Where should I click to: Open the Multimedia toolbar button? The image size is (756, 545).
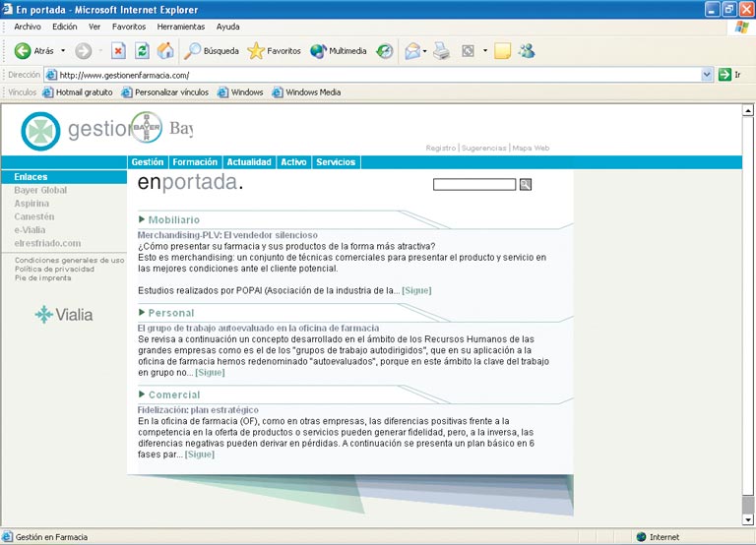[x=338, y=50]
